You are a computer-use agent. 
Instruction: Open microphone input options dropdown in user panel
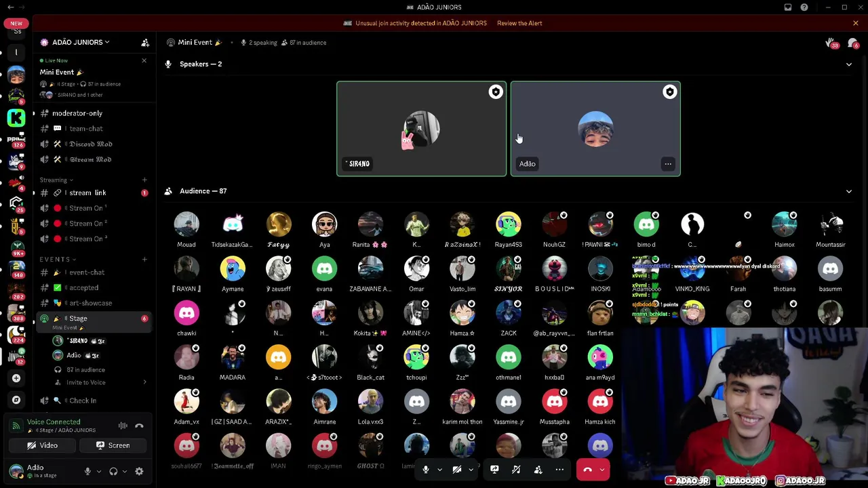click(99, 471)
